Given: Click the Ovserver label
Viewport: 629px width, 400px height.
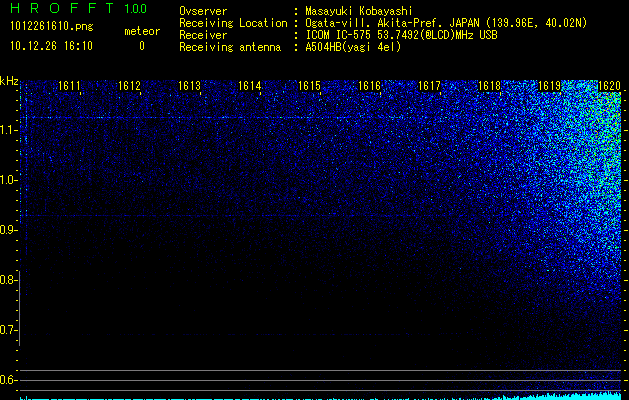Looking at the screenshot, I should click(203, 11).
